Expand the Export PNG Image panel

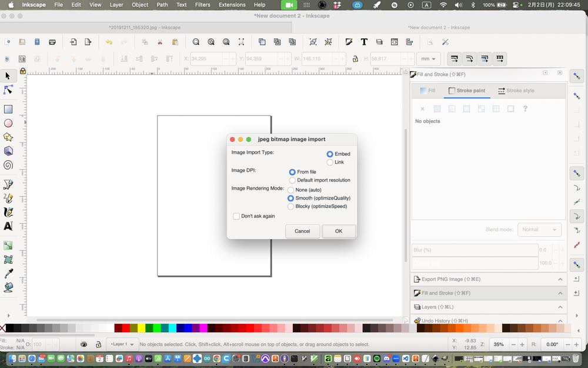point(489,279)
